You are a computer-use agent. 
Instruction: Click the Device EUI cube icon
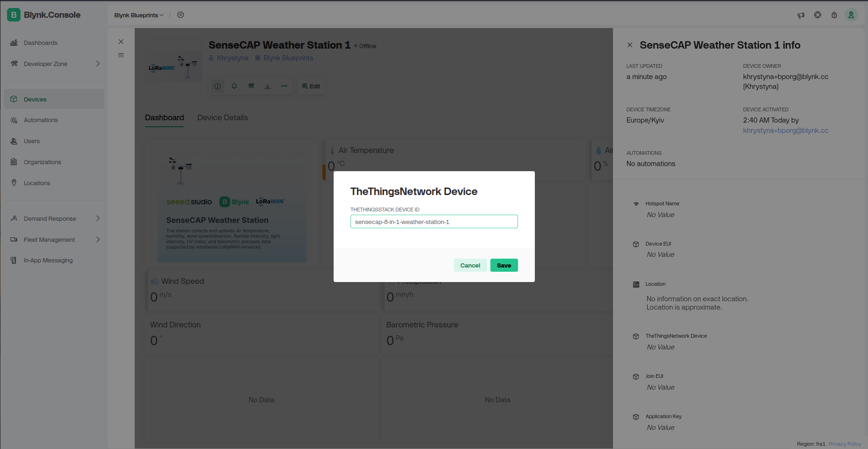636,244
